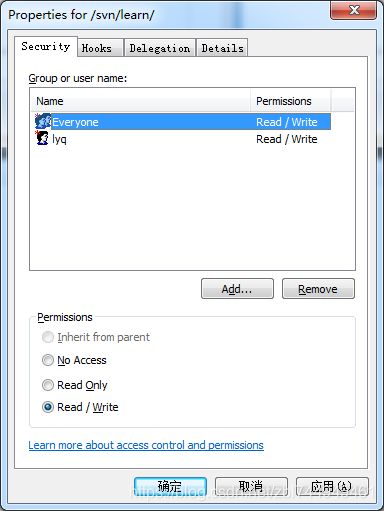
Task: Click the 取消 (Cancel) button
Action: tap(251, 487)
